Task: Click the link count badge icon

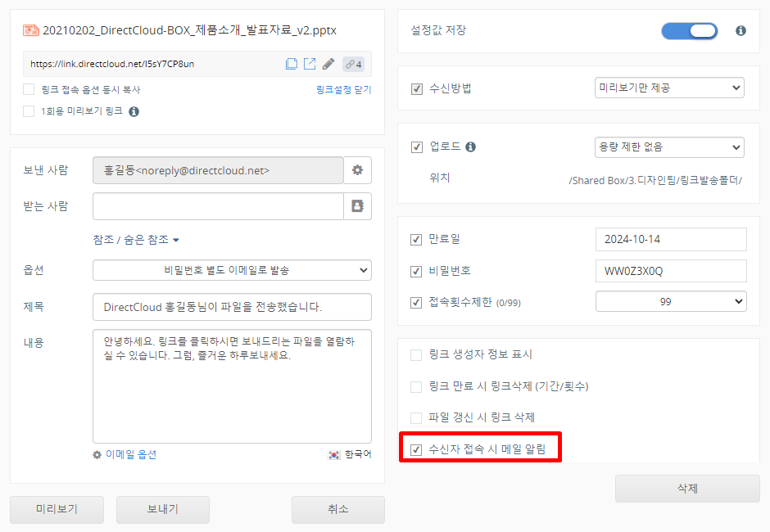Action: coord(353,64)
